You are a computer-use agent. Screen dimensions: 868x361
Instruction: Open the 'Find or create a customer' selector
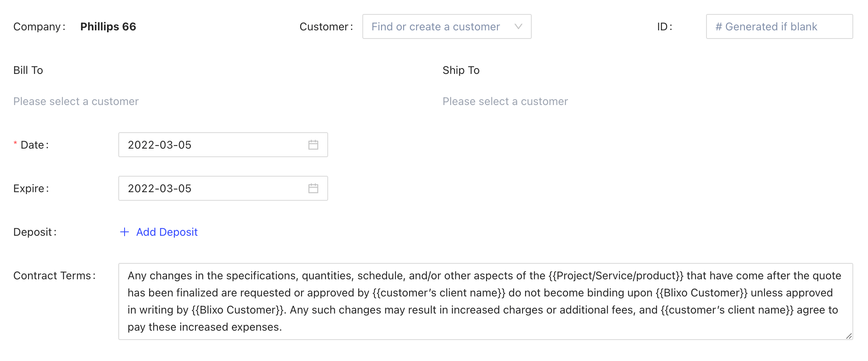435,26
